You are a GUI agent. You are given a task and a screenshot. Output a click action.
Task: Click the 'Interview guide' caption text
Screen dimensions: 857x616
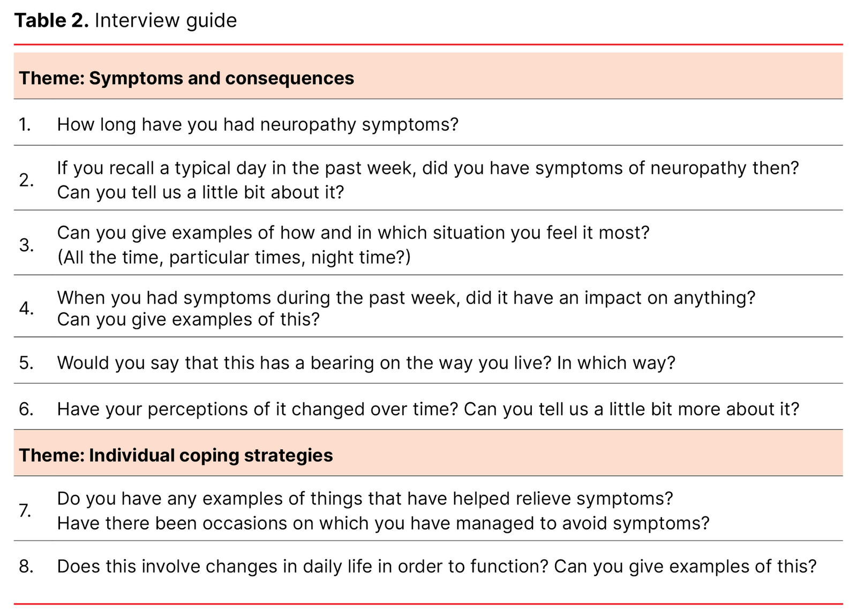tap(166, 20)
